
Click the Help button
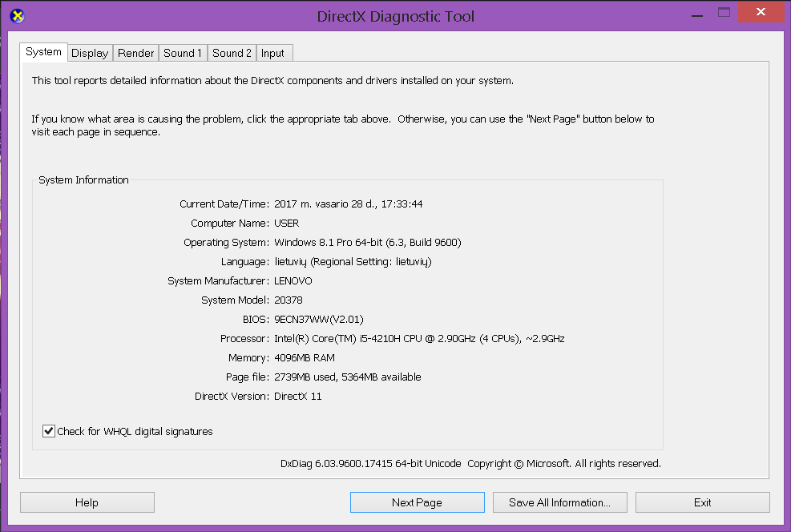pos(87,502)
